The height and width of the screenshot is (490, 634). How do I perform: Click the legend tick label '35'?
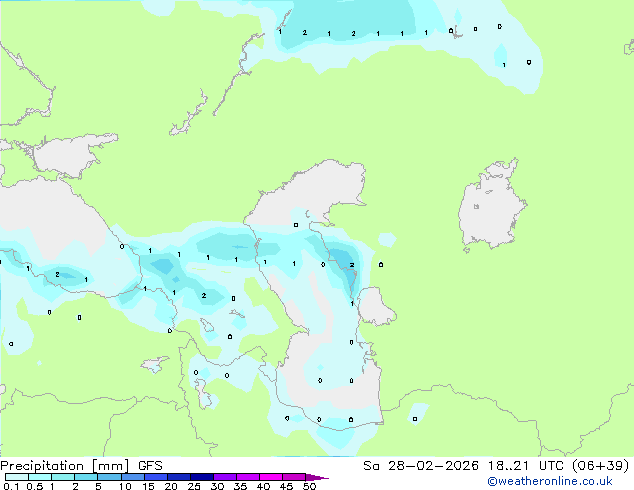pos(240,486)
